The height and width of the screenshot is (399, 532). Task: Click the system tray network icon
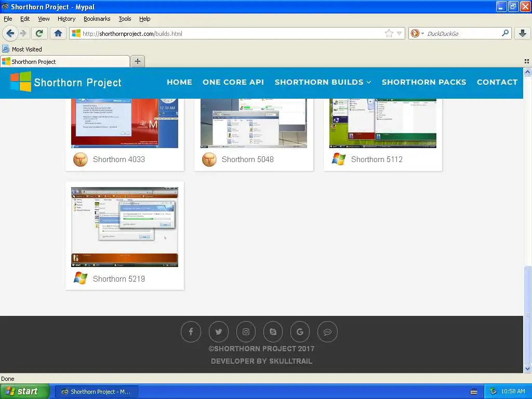tap(493, 392)
